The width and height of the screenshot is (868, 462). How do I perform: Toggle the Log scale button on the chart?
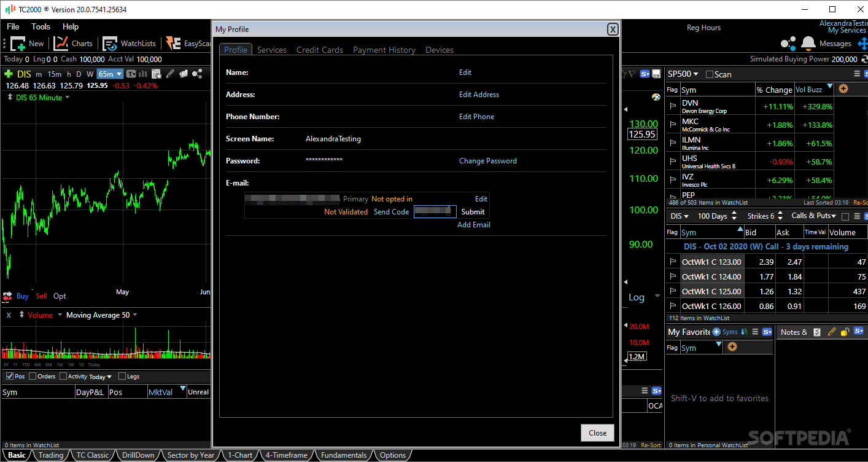pos(637,297)
